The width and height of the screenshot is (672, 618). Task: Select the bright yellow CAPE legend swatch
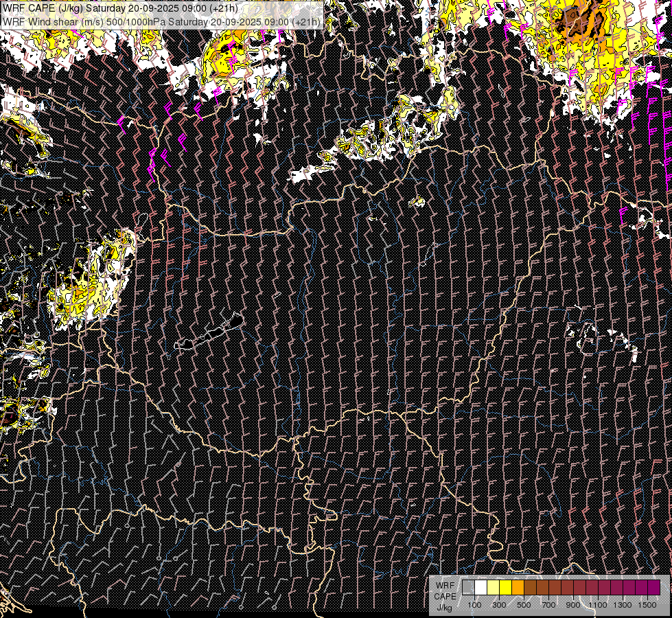tap(505, 587)
